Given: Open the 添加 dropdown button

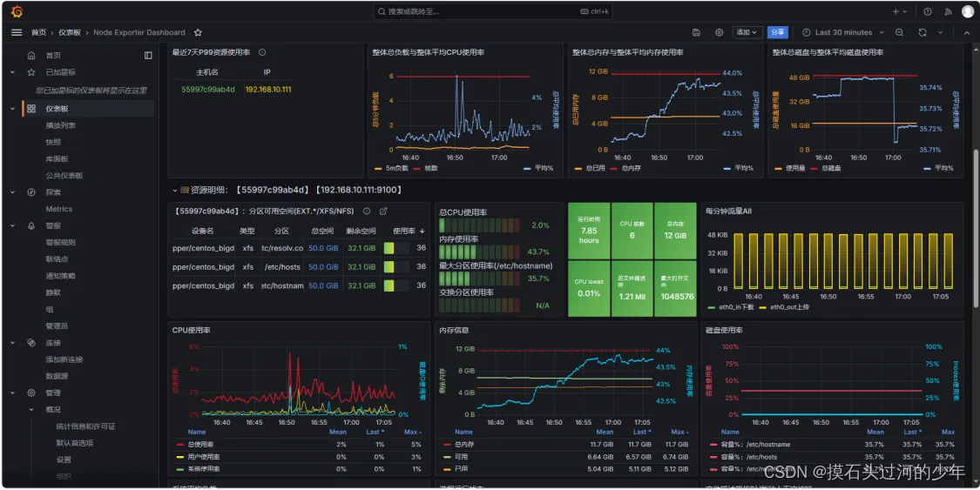Looking at the screenshot, I should [747, 32].
